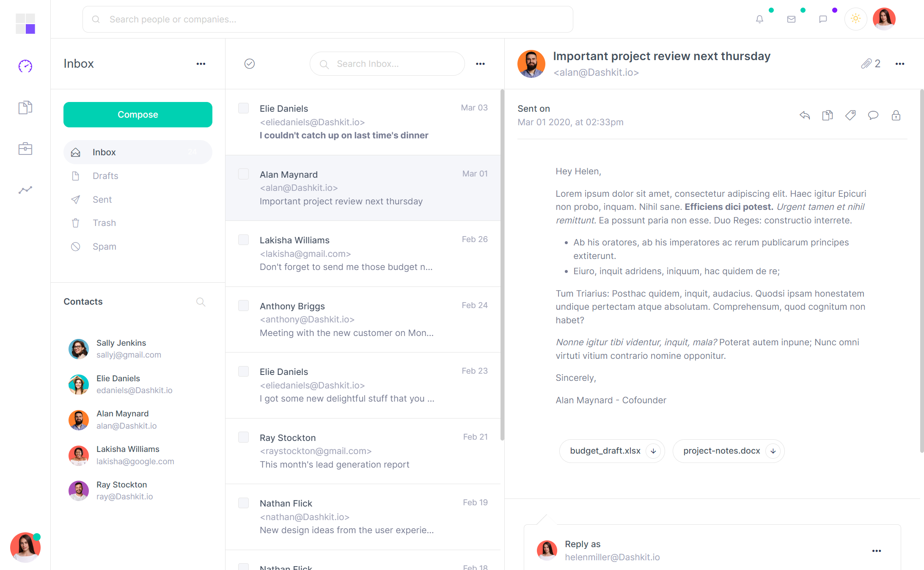
Task: Click the Compose button
Action: (x=137, y=114)
